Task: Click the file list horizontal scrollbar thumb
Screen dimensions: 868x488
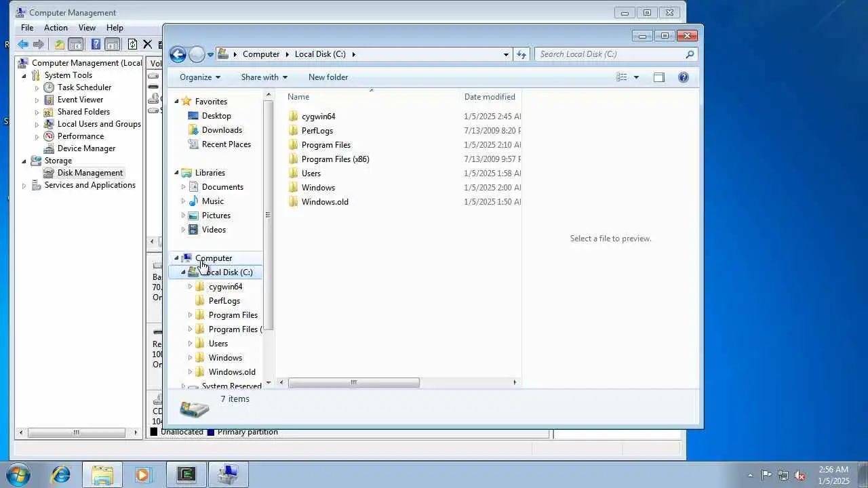Action: 353,382
